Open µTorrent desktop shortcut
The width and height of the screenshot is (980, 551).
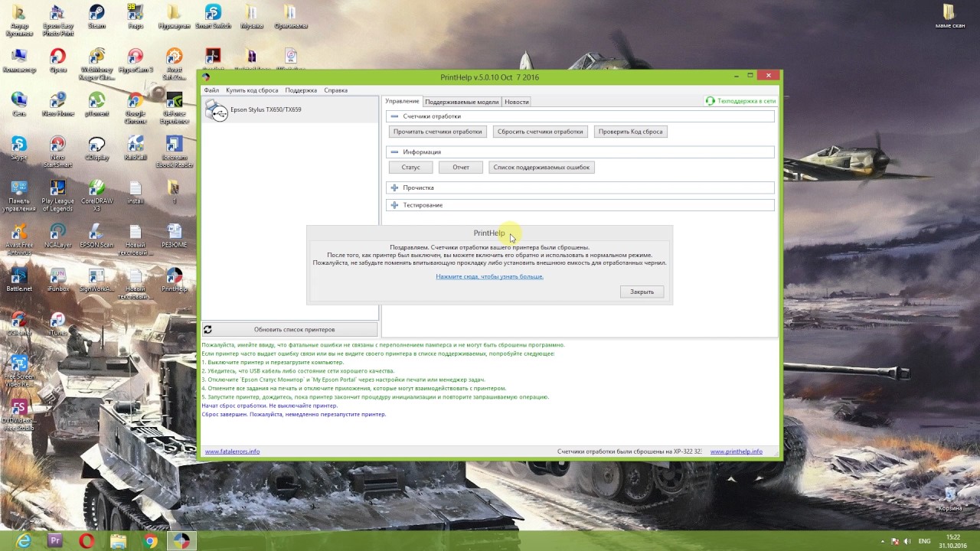coord(96,104)
